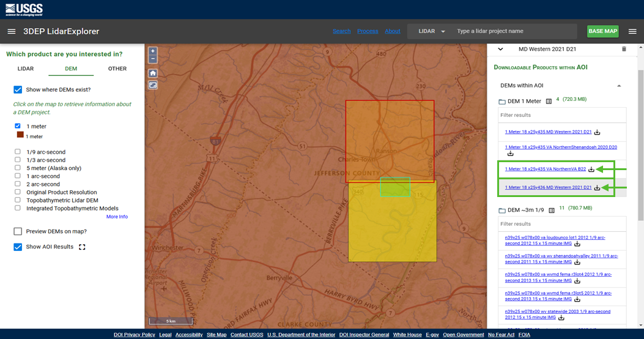
Task: Enable the 1/3 arc-second layer
Action: pyautogui.click(x=18, y=160)
